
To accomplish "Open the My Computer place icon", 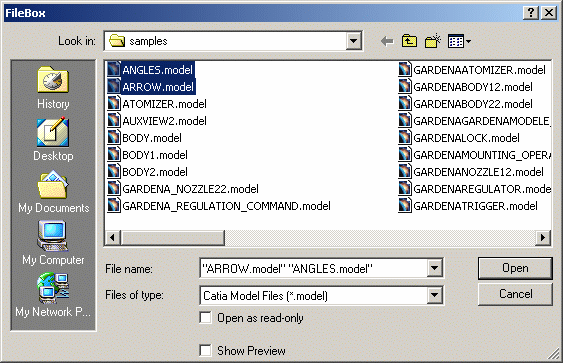I will coord(53,236).
